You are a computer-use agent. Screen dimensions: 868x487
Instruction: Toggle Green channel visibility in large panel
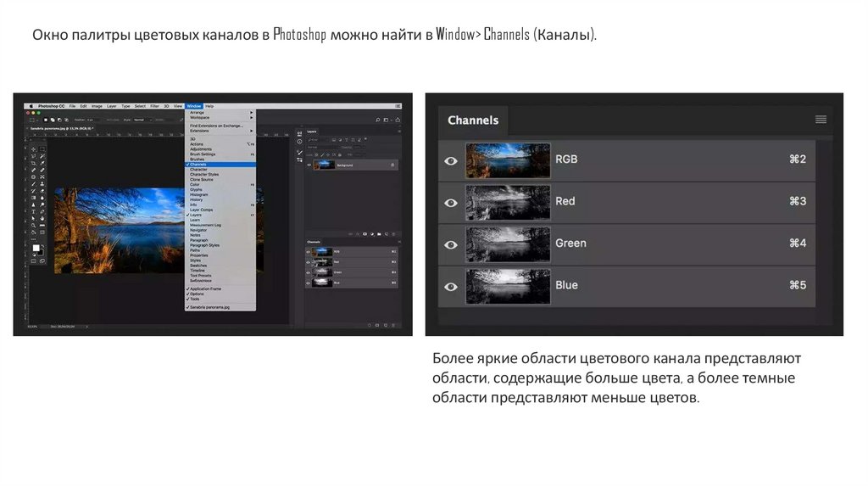[451, 244]
